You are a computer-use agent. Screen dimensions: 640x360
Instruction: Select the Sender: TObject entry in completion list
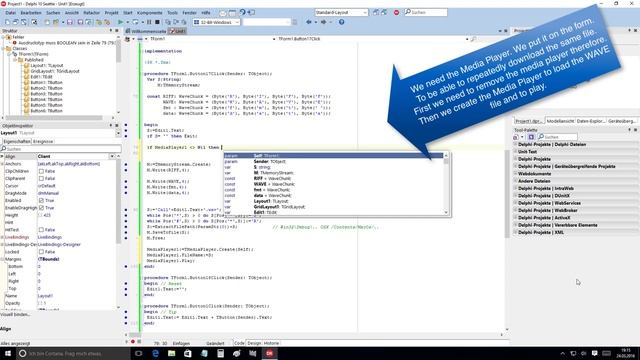[x=333, y=161]
